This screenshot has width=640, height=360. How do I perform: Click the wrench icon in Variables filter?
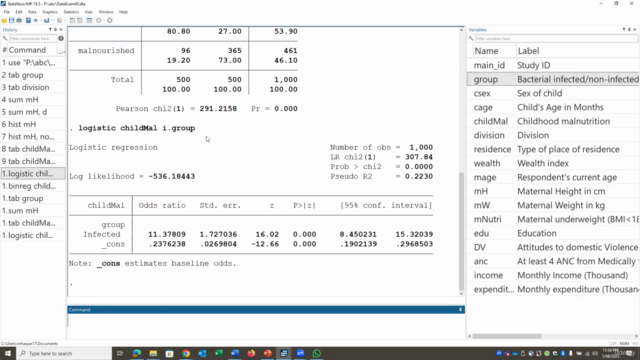pyautogui.click(x=471, y=38)
